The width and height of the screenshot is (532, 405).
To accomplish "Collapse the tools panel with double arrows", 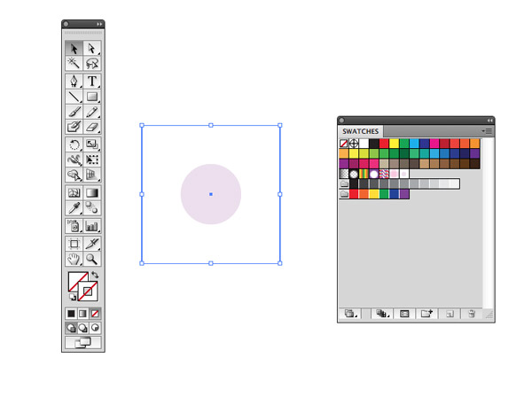I will (99, 25).
